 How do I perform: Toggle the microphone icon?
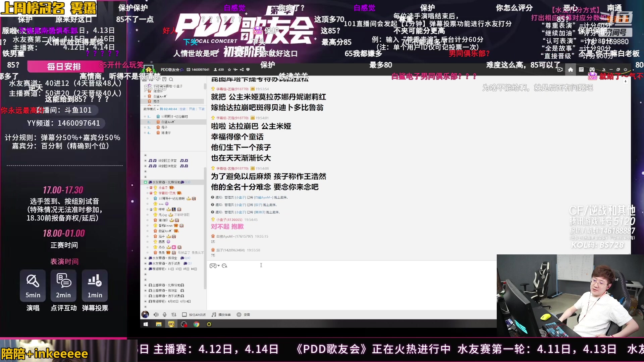tap(165, 315)
